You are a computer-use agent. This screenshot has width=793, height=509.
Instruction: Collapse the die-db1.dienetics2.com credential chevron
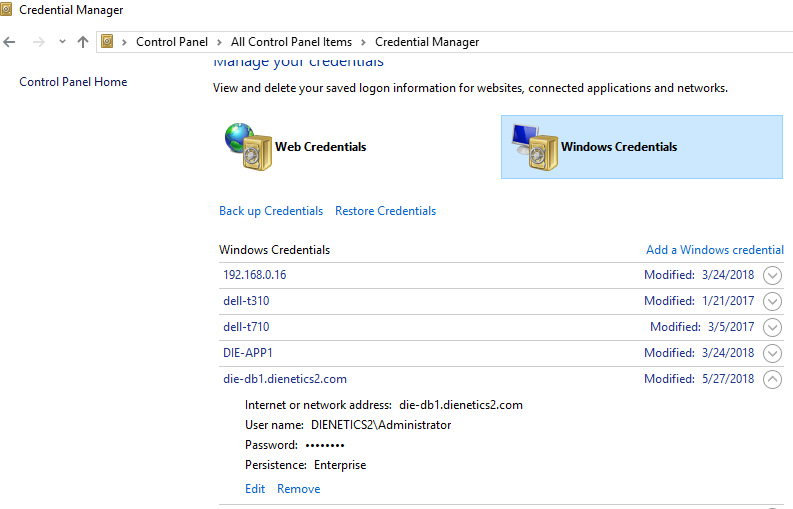(x=772, y=379)
